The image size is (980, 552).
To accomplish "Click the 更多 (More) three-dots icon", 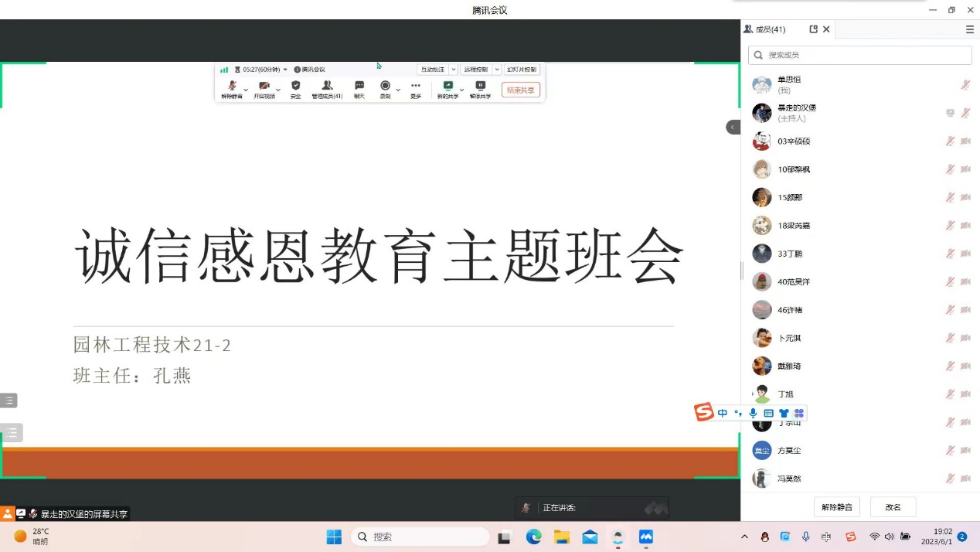I will [x=416, y=87].
